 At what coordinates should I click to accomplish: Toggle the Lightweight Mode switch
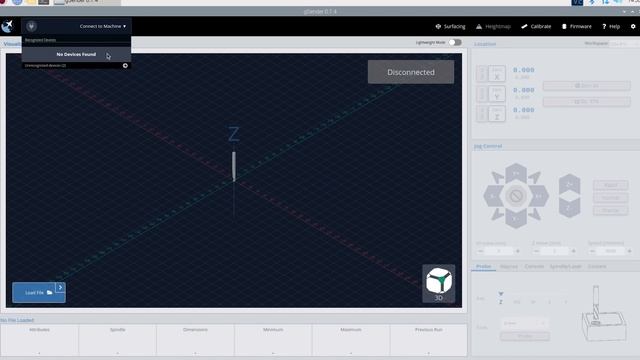tap(455, 42)
